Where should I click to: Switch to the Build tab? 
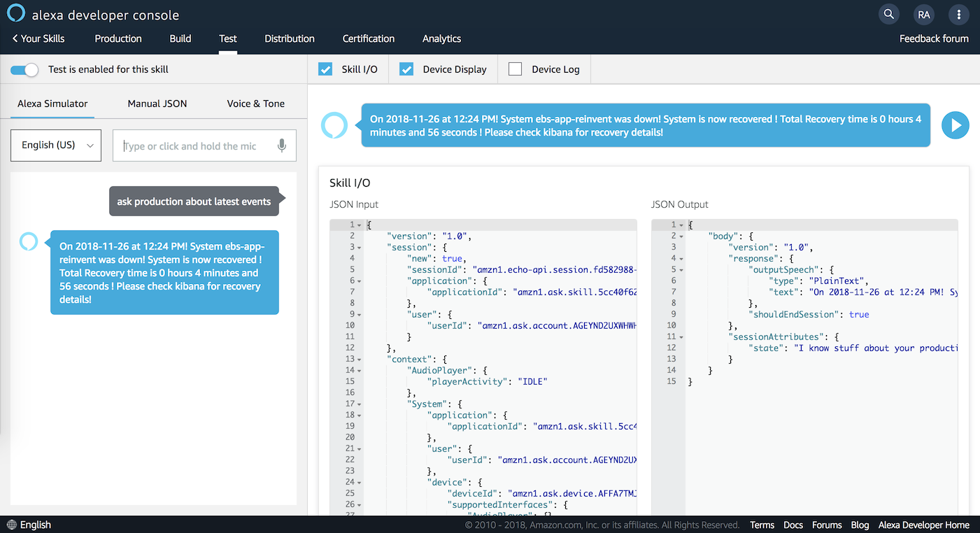coord(180,38)
